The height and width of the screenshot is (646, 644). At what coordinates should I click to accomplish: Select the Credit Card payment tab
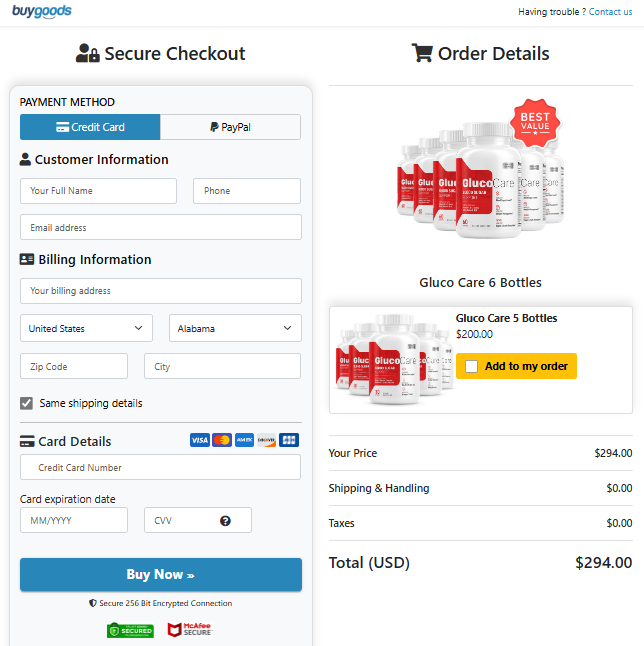coord(90,127)
